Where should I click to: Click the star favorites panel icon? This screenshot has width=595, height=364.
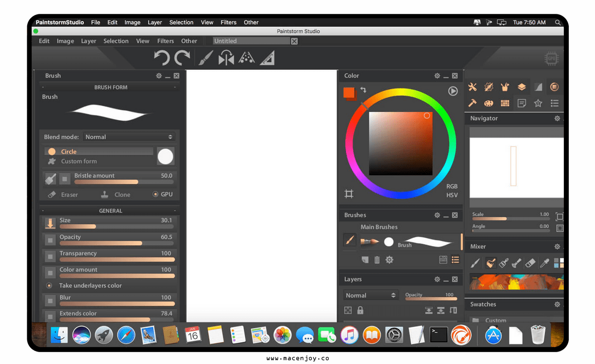coord(538,103)
